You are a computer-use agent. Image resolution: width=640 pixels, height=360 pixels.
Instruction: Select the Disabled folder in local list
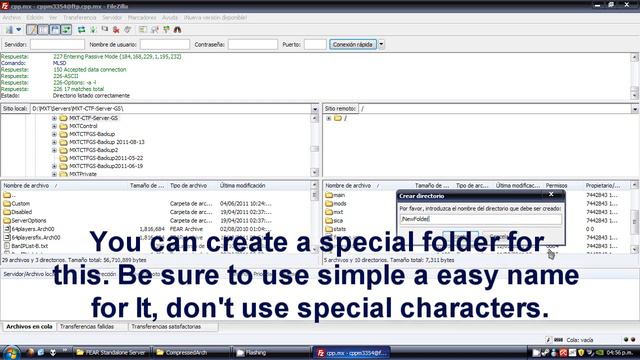pyautogui.click(x=22, y=212)
